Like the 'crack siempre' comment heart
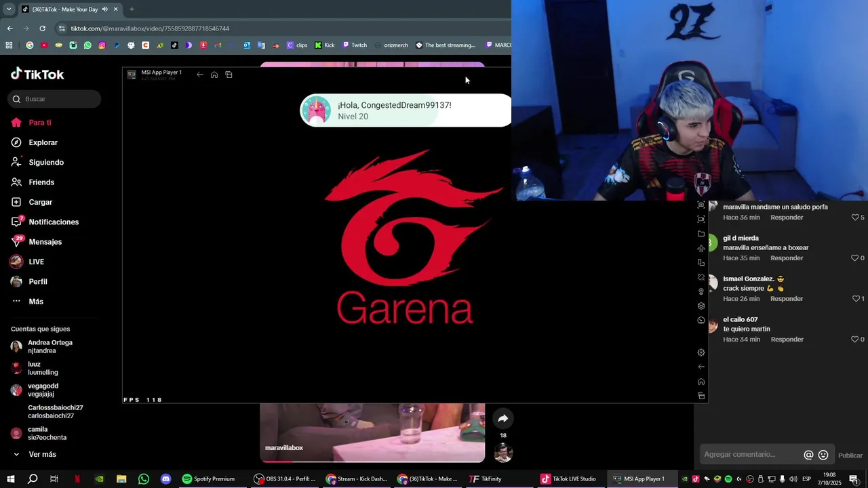 pyautogui.click(x=855, y=299)
